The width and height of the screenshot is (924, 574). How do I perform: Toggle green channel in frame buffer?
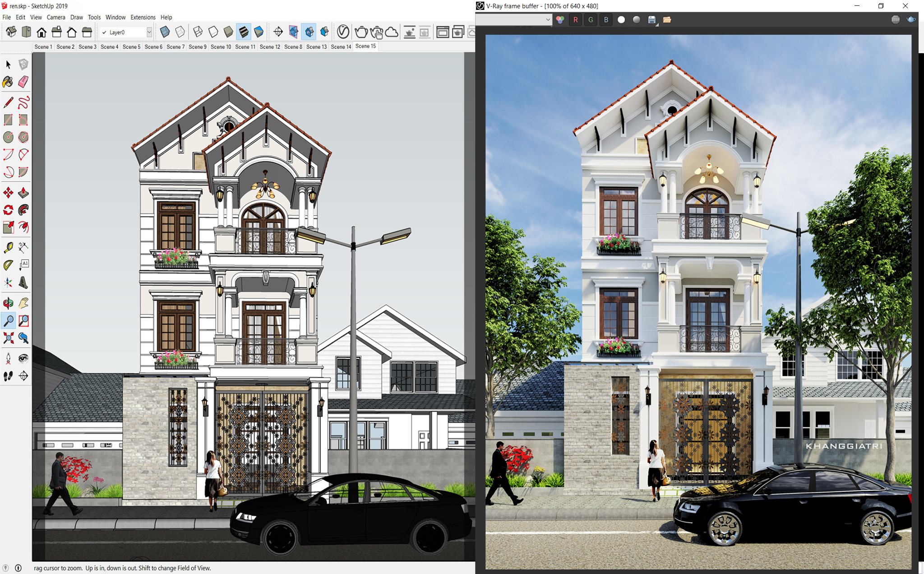pyautogui.click(x=591, y=20)
